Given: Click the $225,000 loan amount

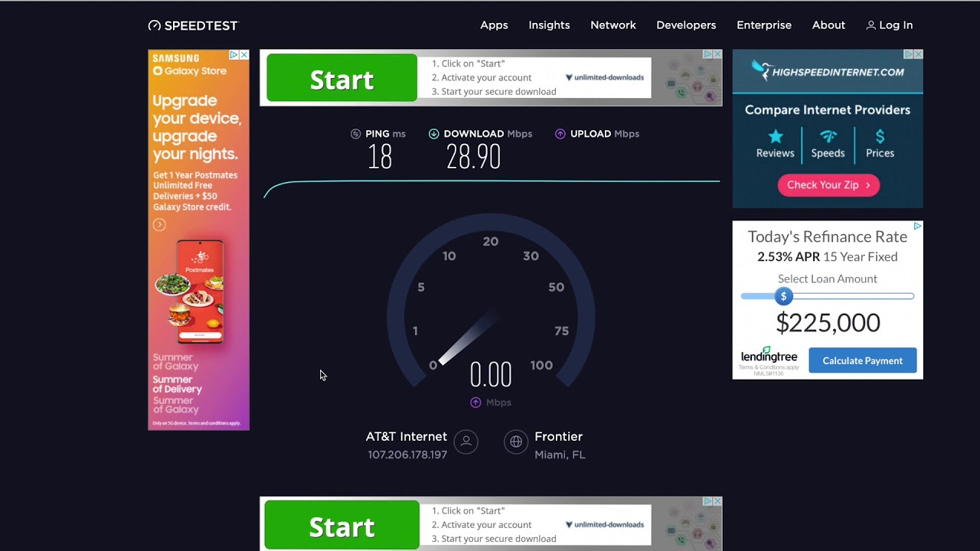Looking at the screenshot, I should pos(828,322).
